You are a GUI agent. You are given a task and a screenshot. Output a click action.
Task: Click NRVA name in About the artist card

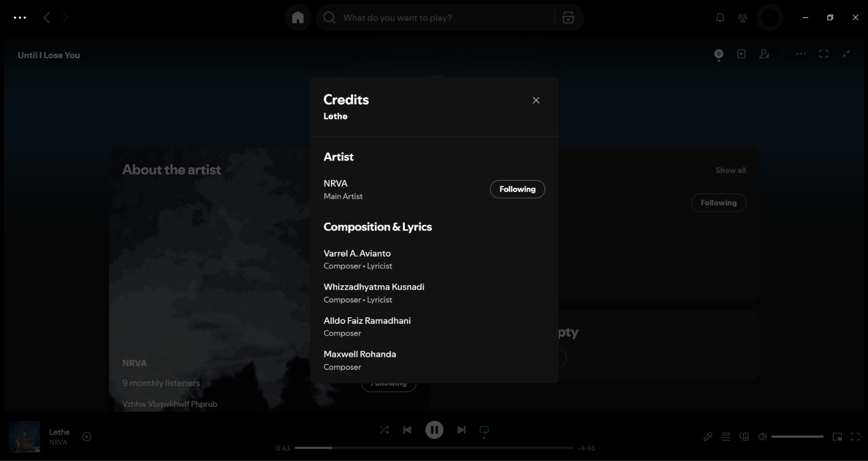point(135,363)
